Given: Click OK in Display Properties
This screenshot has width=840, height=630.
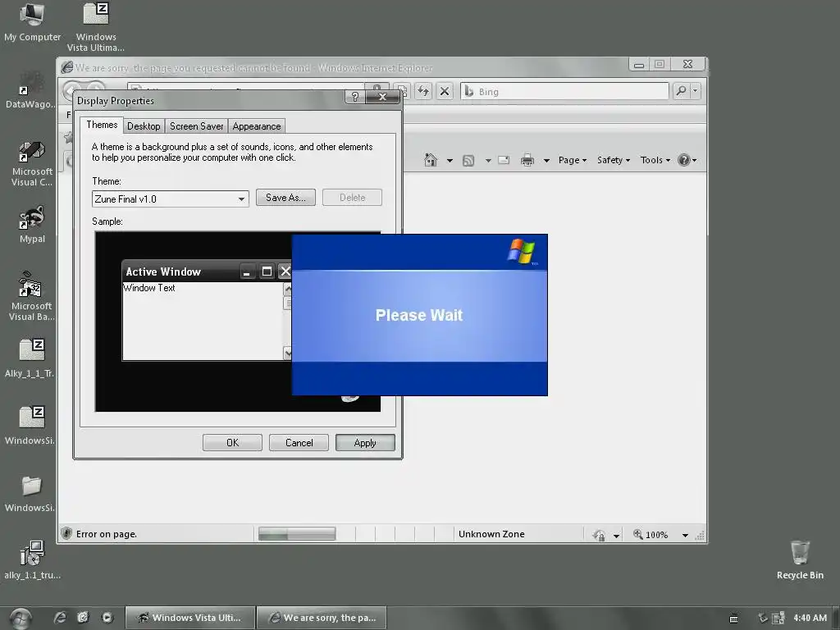Looking at the screenshot, I should [x=232, y=442].
